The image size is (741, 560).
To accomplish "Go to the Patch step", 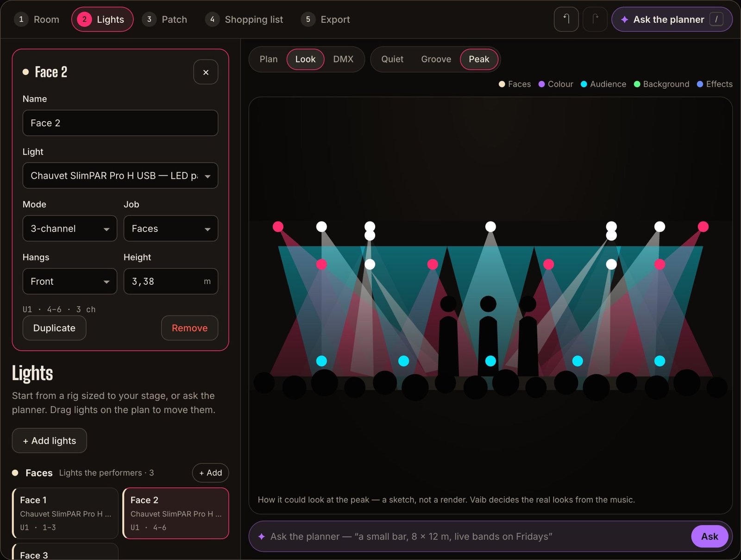I will [165, 19].
